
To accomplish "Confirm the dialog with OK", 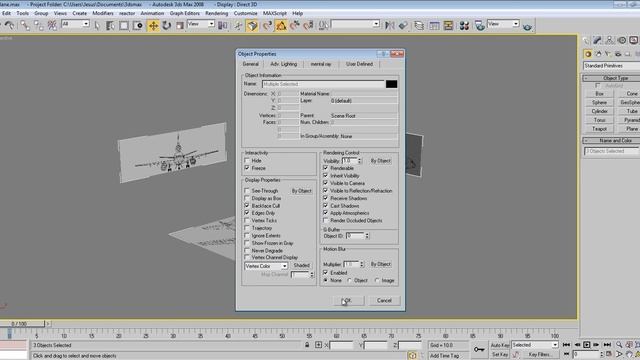I will pos(348,300).
